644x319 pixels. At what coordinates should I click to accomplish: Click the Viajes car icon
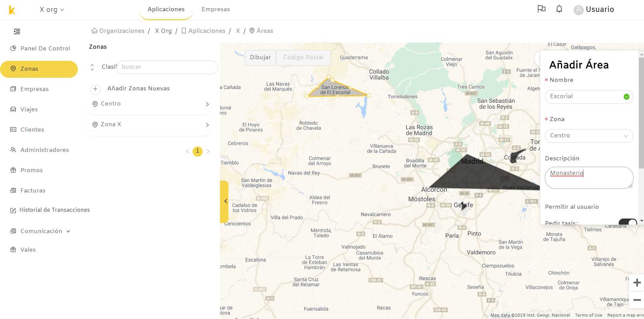pyautogui.click(x=13, y=109)
